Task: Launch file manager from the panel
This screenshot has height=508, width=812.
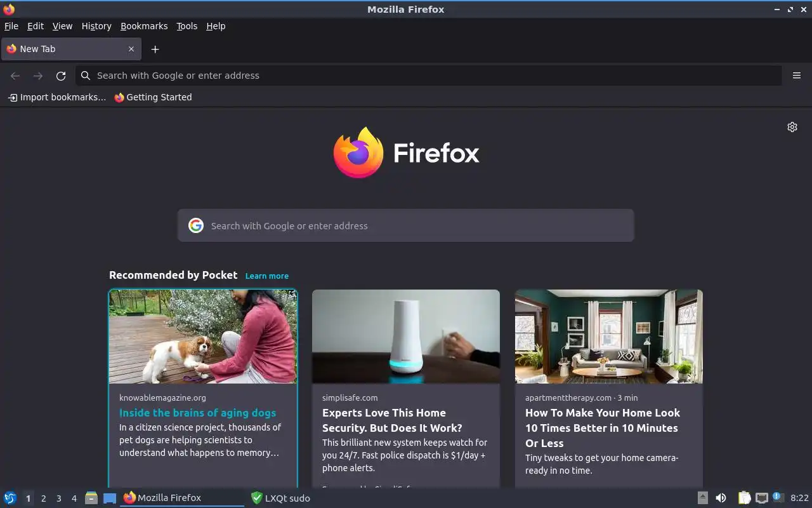Action: [91, 498]
